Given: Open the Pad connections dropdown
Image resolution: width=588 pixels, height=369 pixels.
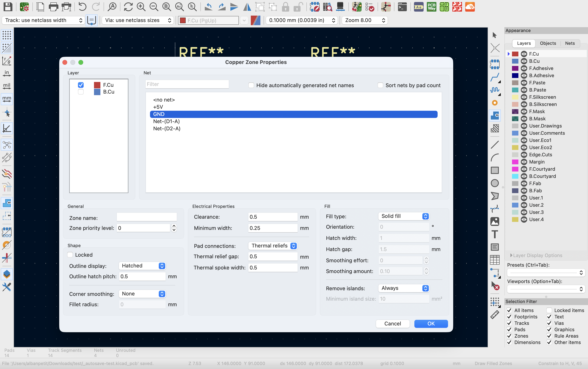Looking at the screenshot, I should (x=273, y=246).
